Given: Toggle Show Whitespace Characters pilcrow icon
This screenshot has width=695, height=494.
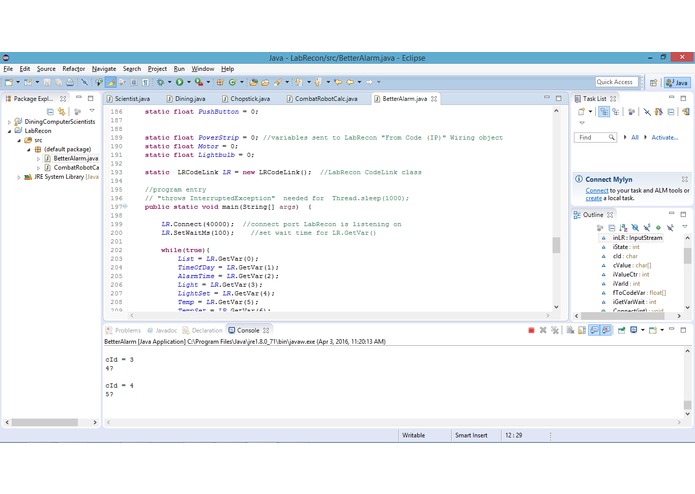Looking at the screenshot, I should pos(145,82).
